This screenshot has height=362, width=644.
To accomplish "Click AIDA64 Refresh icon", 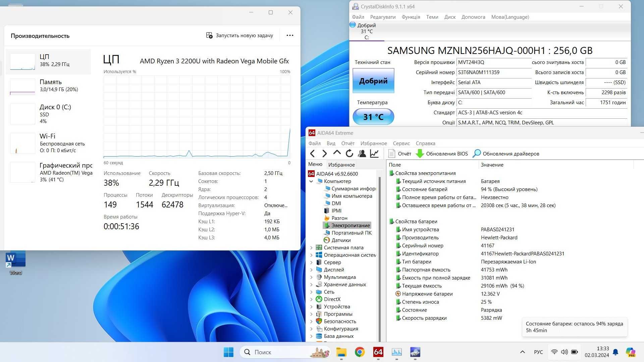I will (349, 154).
